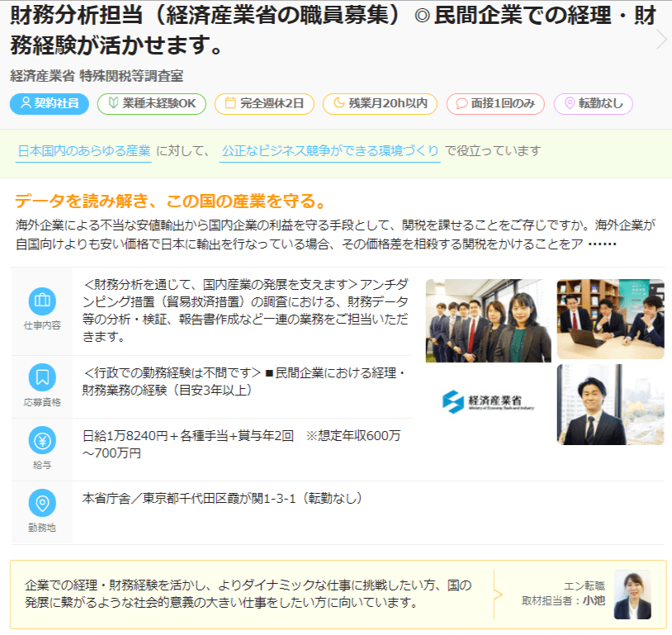Click the bookmark 応募資格 icon
This screenshot has width=672, height=635.
pyautogui.click(x=42, y=377)
